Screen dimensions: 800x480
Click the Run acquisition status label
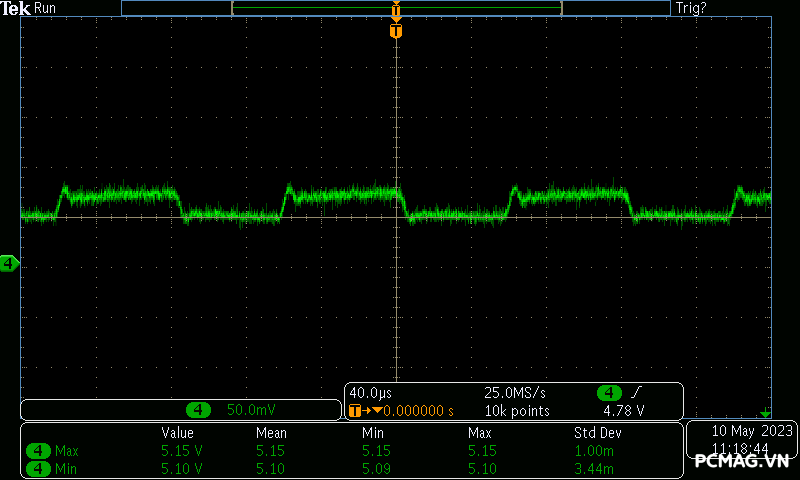pyautogui.click(x=45, y=8)
